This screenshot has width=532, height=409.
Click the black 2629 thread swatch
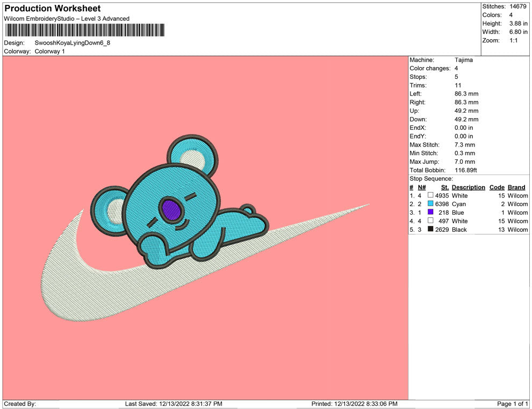click(x=430, y=230)
